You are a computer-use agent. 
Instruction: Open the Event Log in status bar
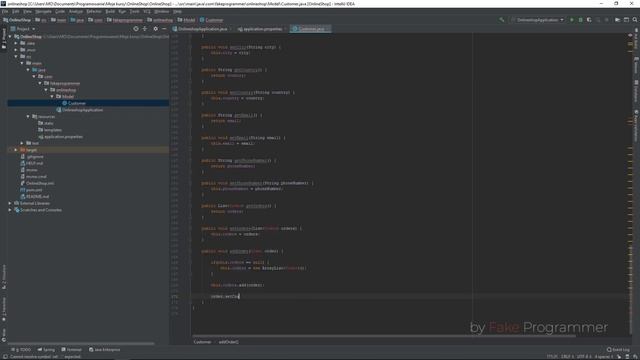pos(618,350)
